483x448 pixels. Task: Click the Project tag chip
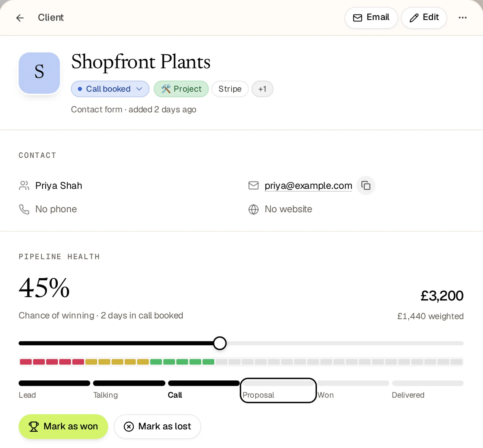tap(181, 89)
